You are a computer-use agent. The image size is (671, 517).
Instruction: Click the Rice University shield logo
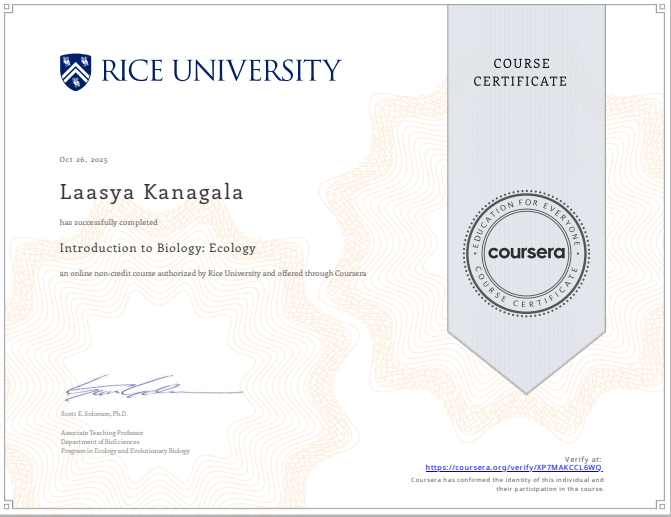pyautogui.click(x=77, y=71)
